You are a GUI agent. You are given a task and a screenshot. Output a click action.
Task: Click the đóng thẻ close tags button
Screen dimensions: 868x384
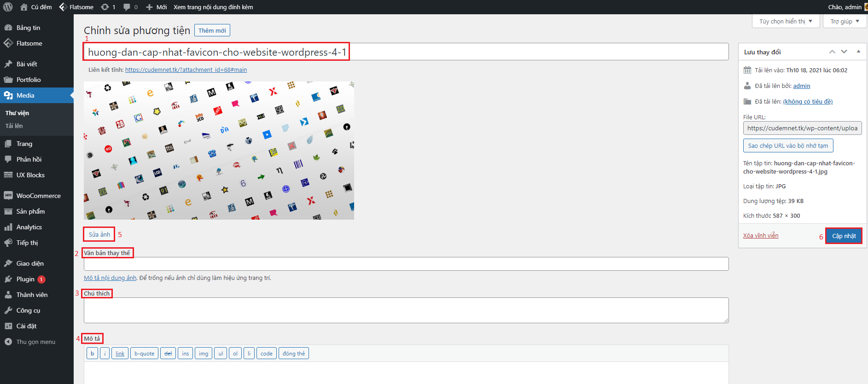point(294,354)
